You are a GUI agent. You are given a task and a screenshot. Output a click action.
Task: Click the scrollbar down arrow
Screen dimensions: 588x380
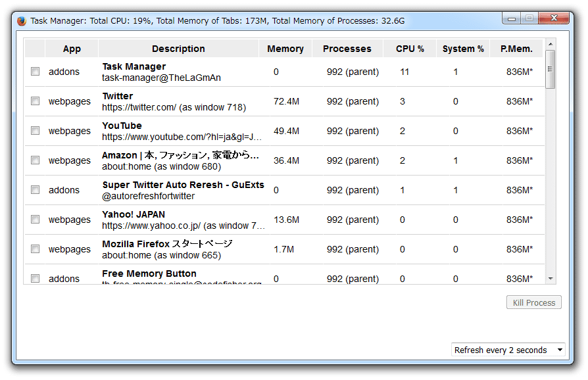coord(551,279)
